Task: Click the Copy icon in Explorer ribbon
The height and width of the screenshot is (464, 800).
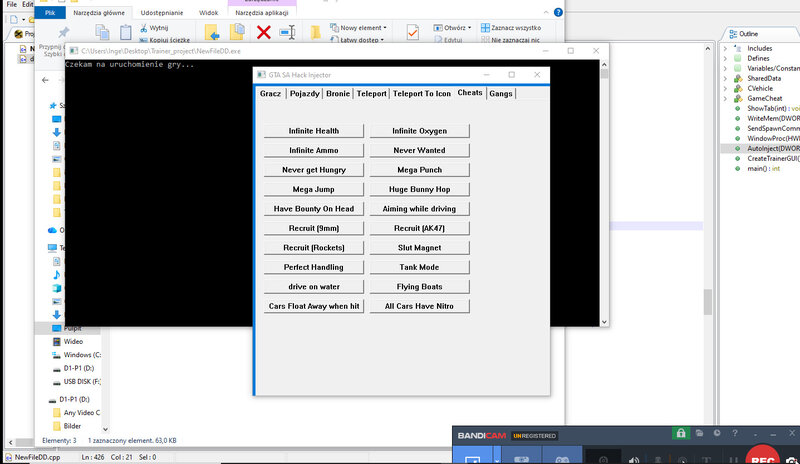Action: point(103,33)
